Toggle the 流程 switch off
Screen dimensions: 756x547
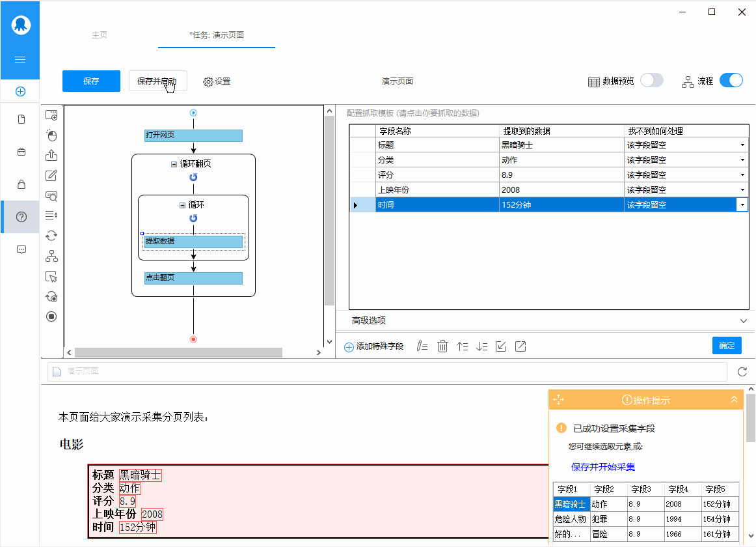731,80
